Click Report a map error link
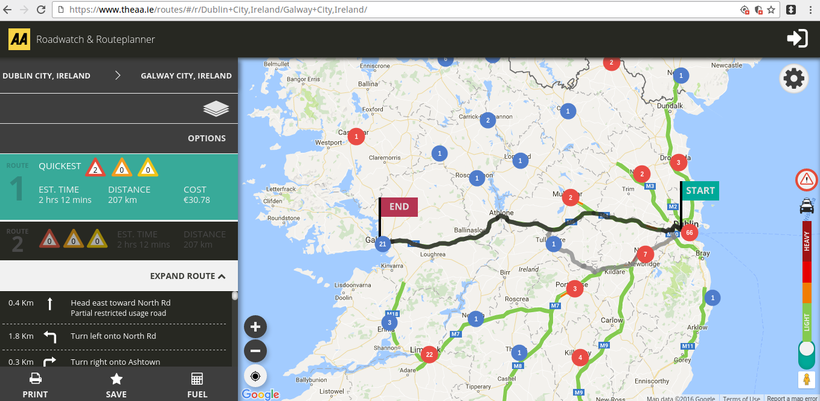The width and height of the screenshot is (820, 401). 793,398
